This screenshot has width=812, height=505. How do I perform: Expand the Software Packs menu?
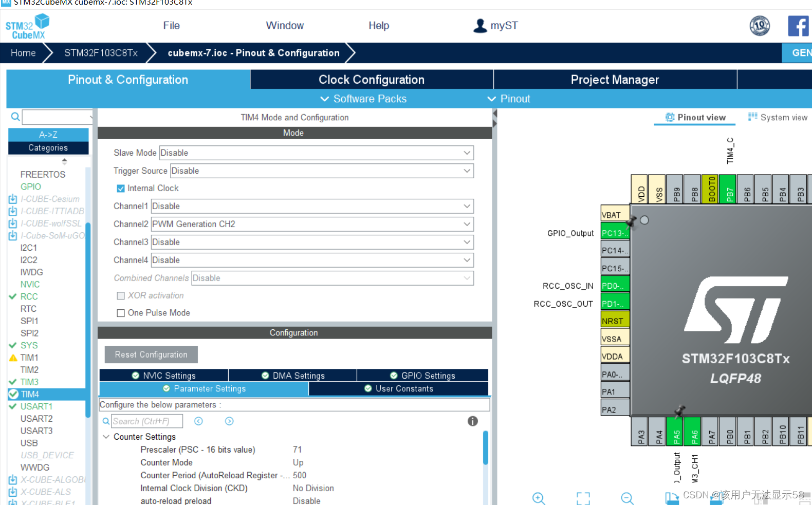tap(363, 99)
